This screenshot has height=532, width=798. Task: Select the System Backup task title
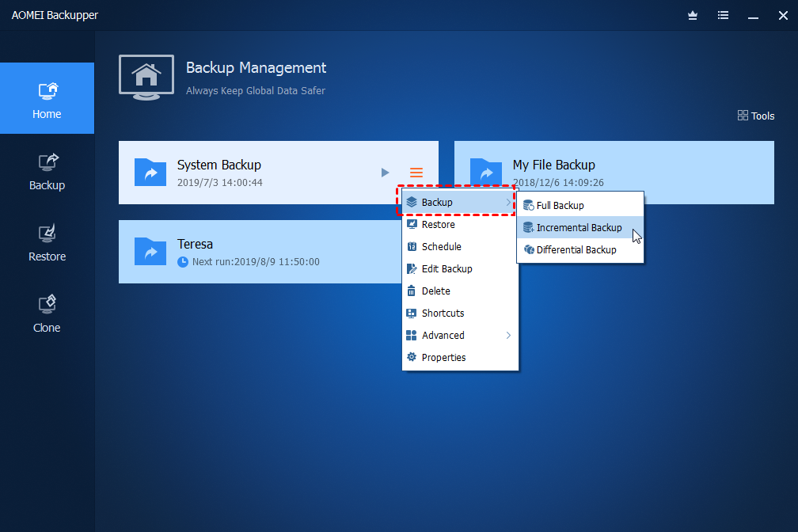point(218,165)
